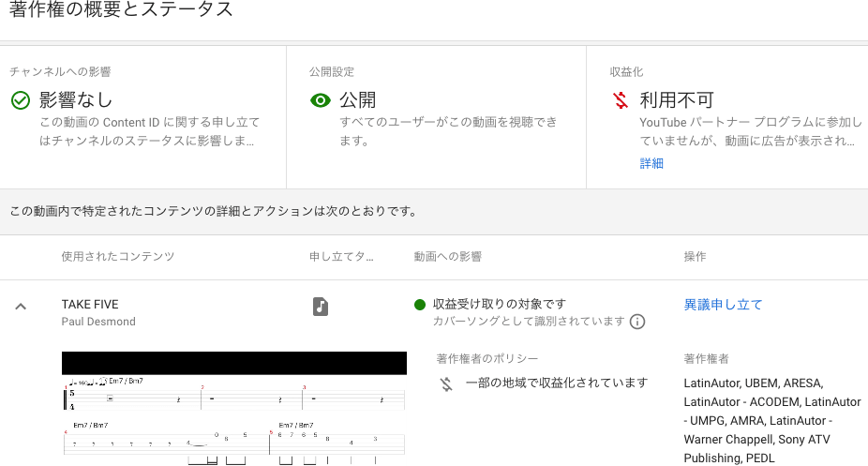Click the この動画内で特定されたコンテンツ banner text

(213, 211)
